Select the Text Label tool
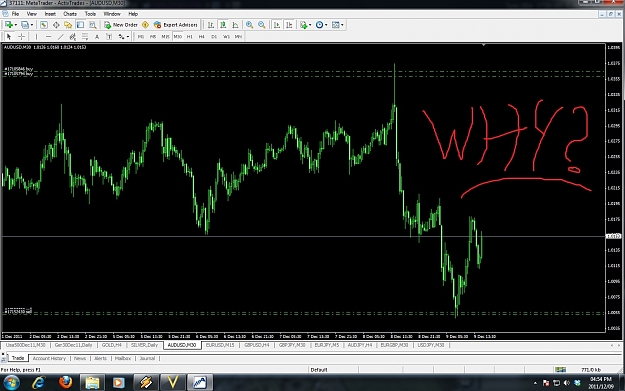 click(x=109, y=37)
